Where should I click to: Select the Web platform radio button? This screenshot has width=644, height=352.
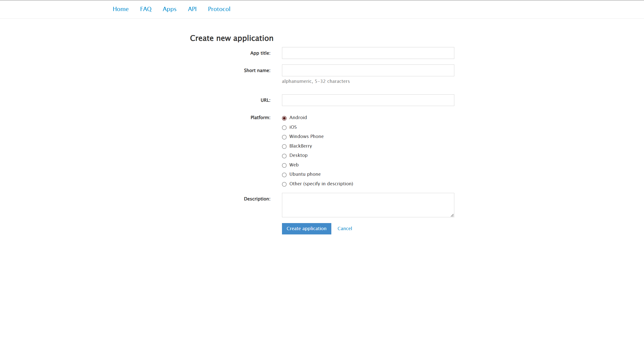point(284,165)
